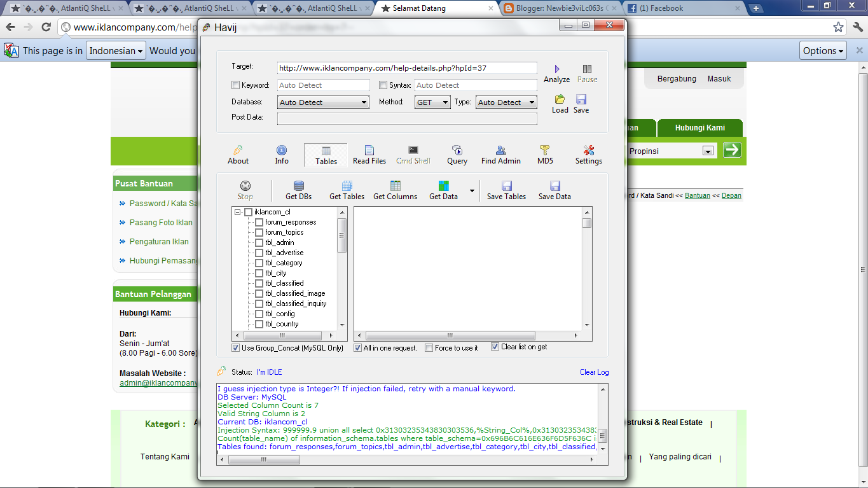Toggle All in one request checkbox
The width and height of the screenshot is (868, 488).
pyautogui.click(x=358, y=348)
